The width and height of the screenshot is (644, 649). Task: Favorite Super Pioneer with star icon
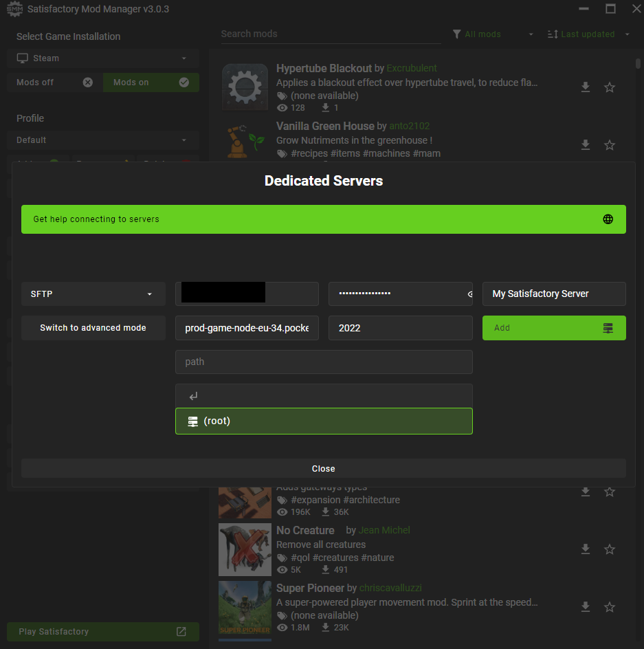609,607
